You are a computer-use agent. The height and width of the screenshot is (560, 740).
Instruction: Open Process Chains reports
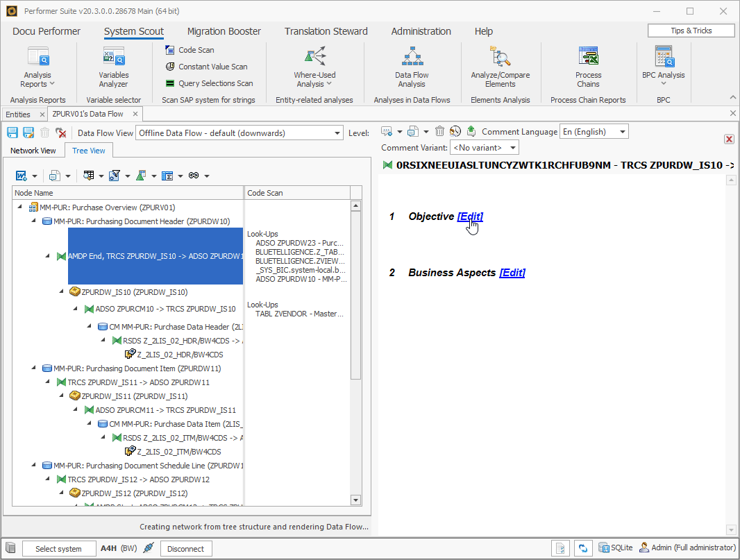[x=588, y=66]
